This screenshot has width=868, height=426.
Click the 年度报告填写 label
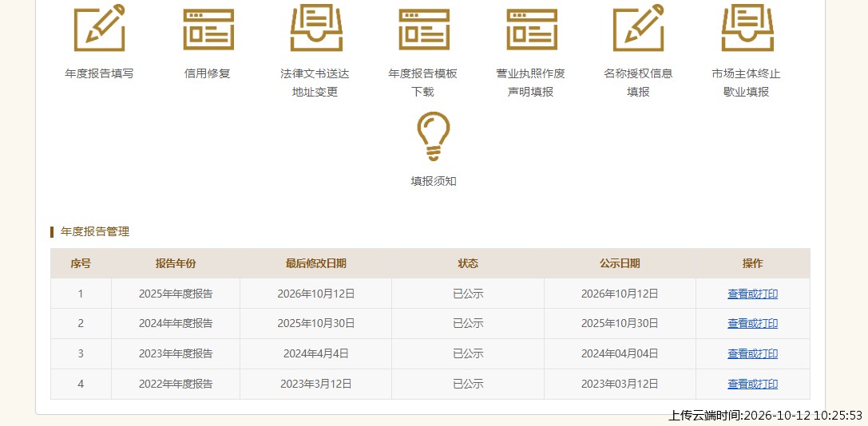tap(99, 73)
